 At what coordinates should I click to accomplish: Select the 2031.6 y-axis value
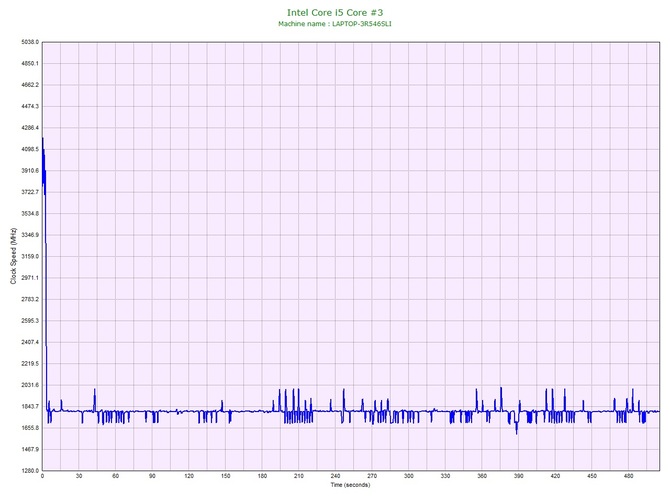[x=30, y=385]
